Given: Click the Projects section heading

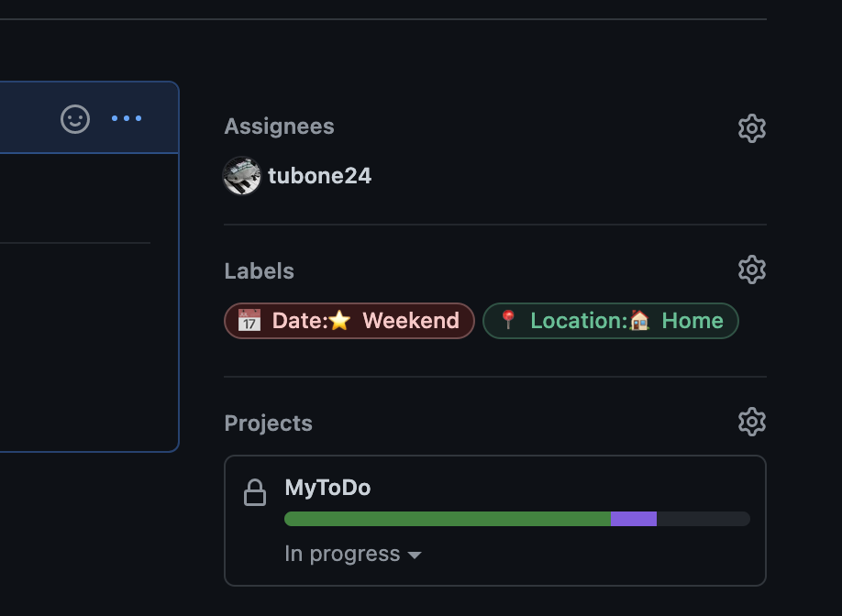Looking at the screenshot, I should 268,423.
